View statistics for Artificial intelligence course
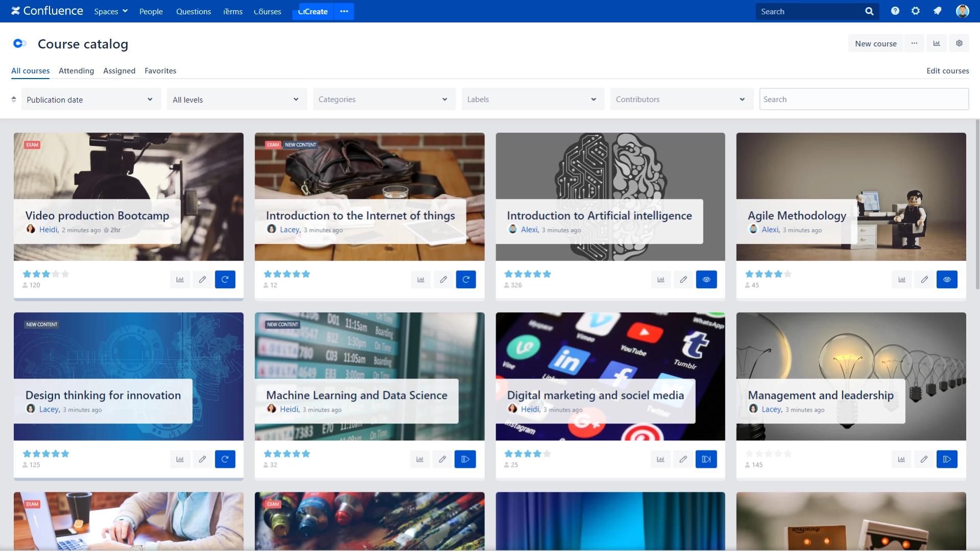 [661, 280]
